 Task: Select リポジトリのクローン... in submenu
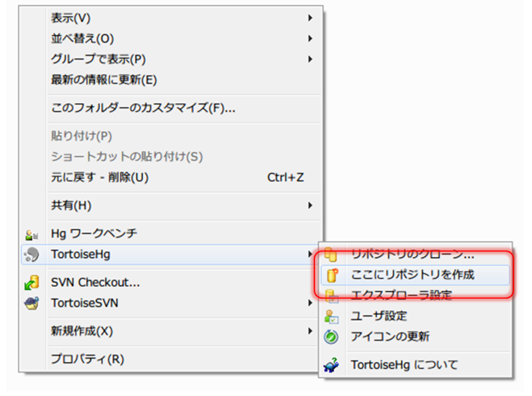pyautogui.click(x=415, y=254)
